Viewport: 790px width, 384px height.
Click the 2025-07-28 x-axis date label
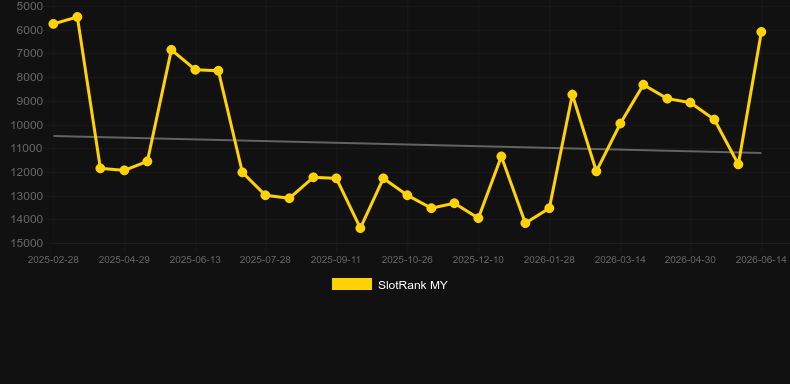coord(265,260)
